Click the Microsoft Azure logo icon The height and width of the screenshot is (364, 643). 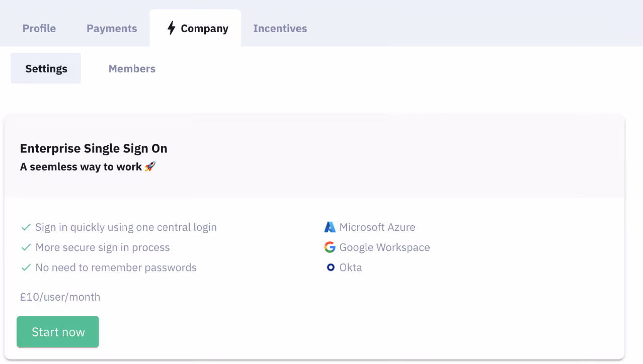tap(330, 227)
